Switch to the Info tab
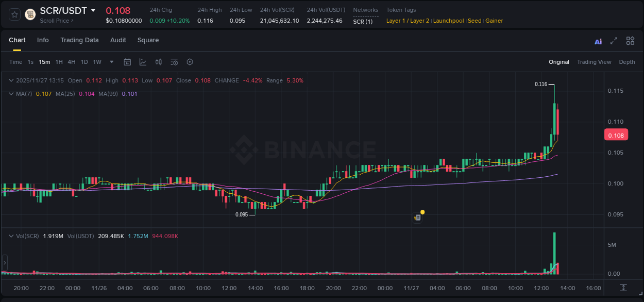Screen dimensions: 644x302 (x=43, y=40)
